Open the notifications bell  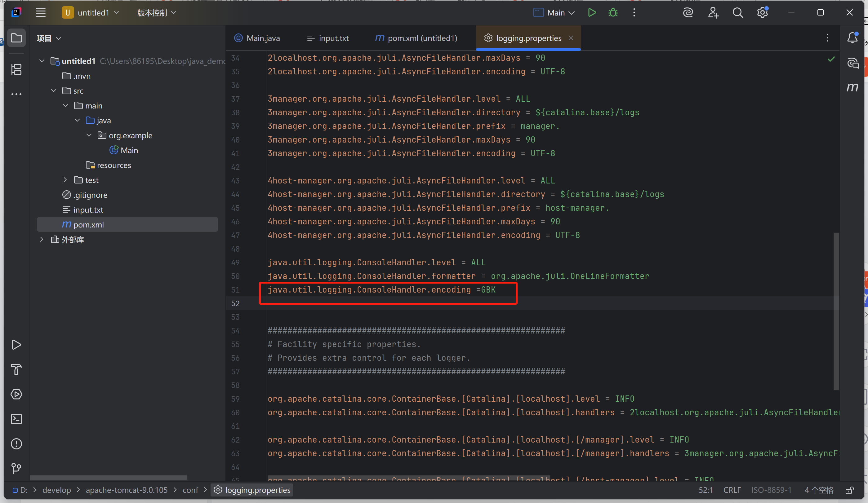[x=852, y=38]
